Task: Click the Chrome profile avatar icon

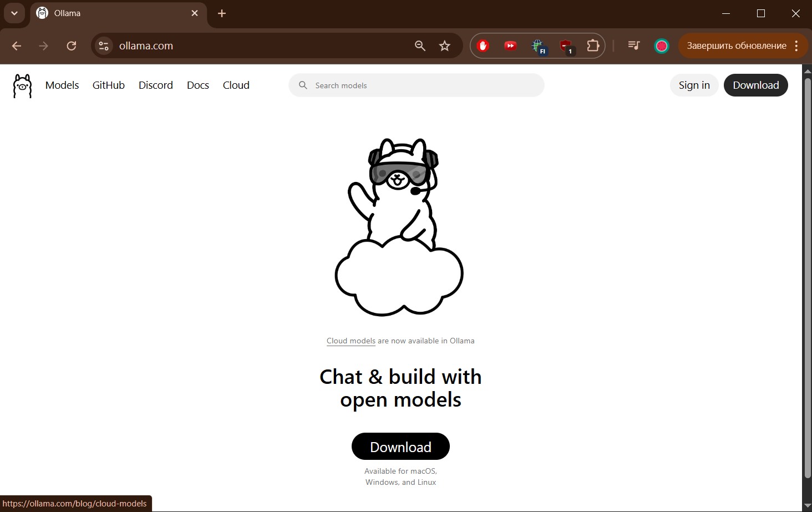Action: pos(661,46)
